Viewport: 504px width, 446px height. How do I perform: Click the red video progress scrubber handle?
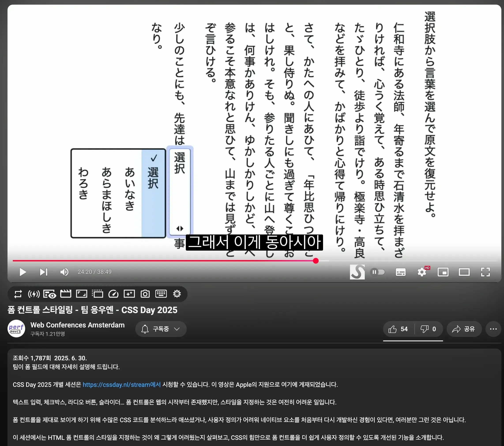(316, 261)
